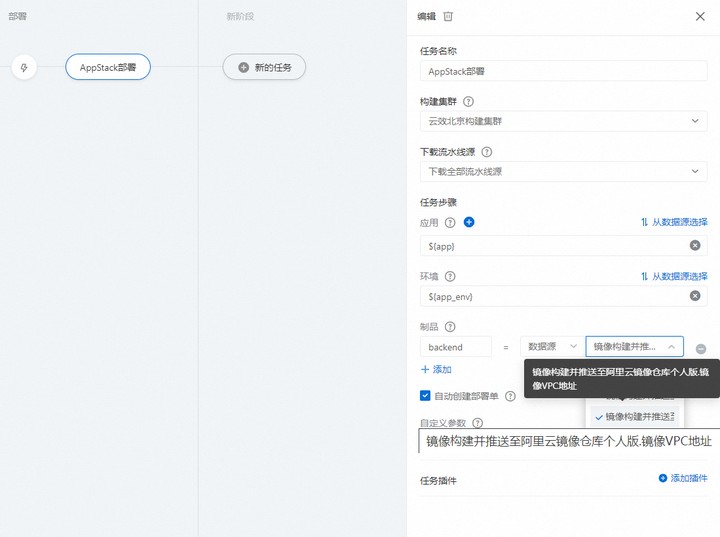This screenshot has width=720, height=537.
Task: Open the 下载全部流水线源 dropdown
Action: point(563,171)
